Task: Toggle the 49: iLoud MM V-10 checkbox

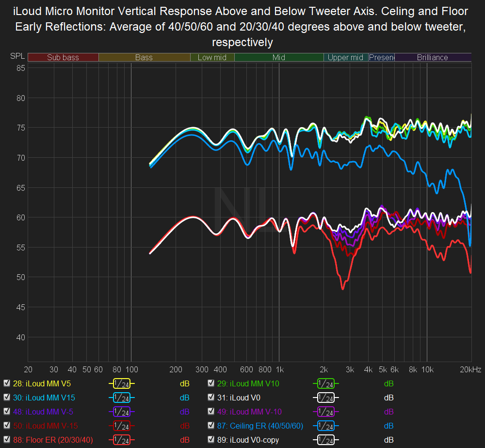Action: [211, 412]
